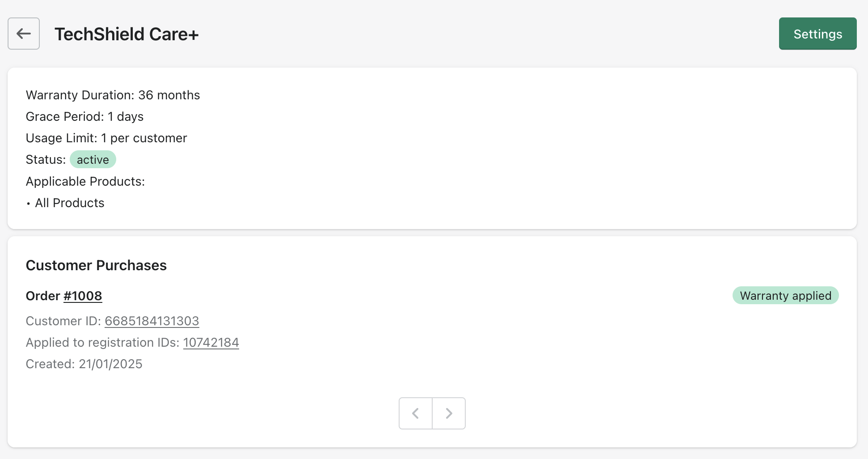Click the Customer Purchases heading

point(96,265)
